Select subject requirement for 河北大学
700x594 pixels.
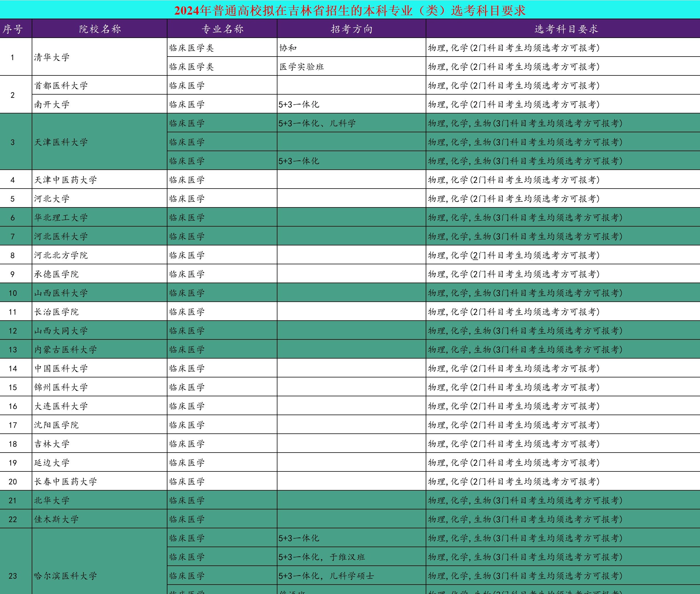(x=563, y=198)
